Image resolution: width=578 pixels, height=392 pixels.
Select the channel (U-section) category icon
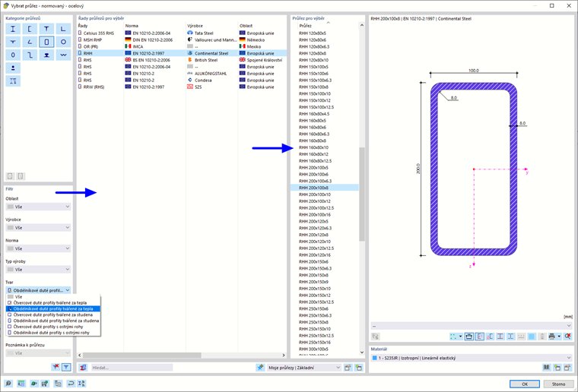click(x=30, y=29)
